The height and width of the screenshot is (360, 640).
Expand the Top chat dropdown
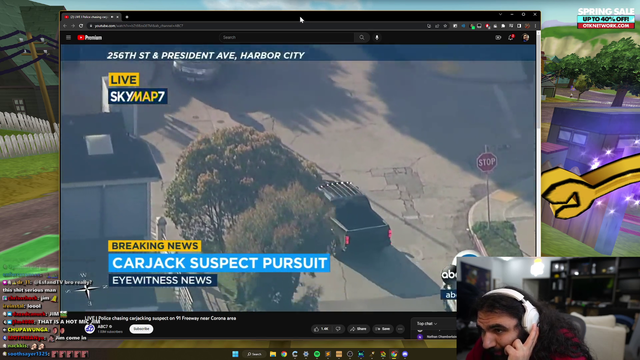click(x=427, y=324)
